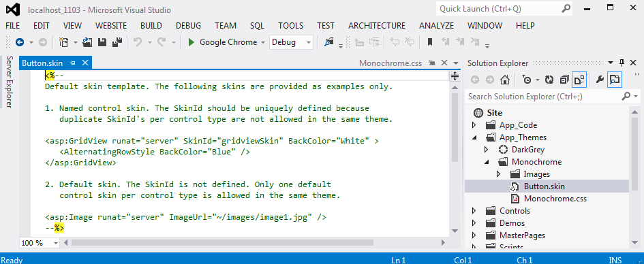The width and height of the screenshot is (644, 264).
Task: Open the TOOLS menu
Action: (291, 25)
